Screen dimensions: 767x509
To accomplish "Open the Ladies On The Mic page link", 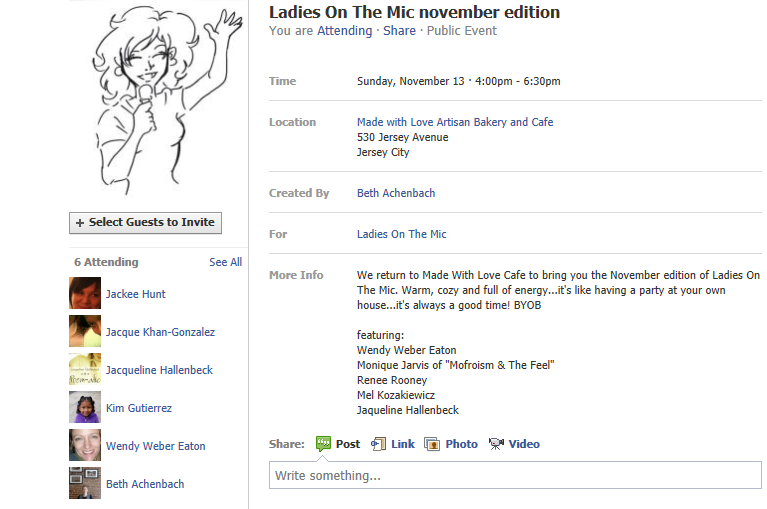I will (x=402, y=234).
